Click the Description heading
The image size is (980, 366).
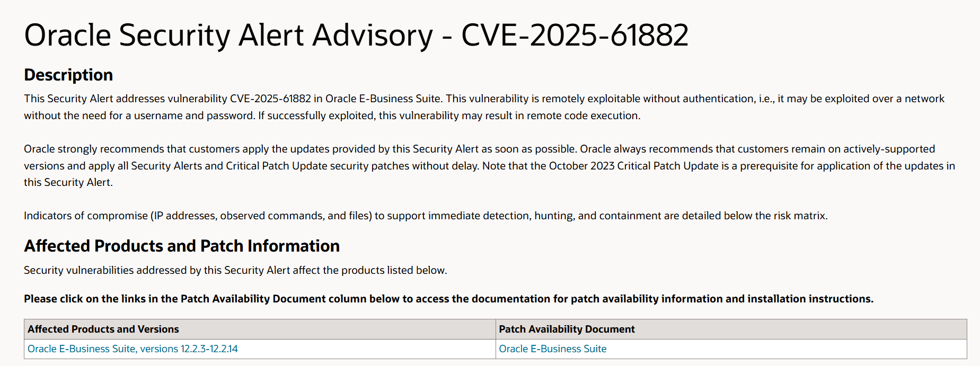(68, 75)
